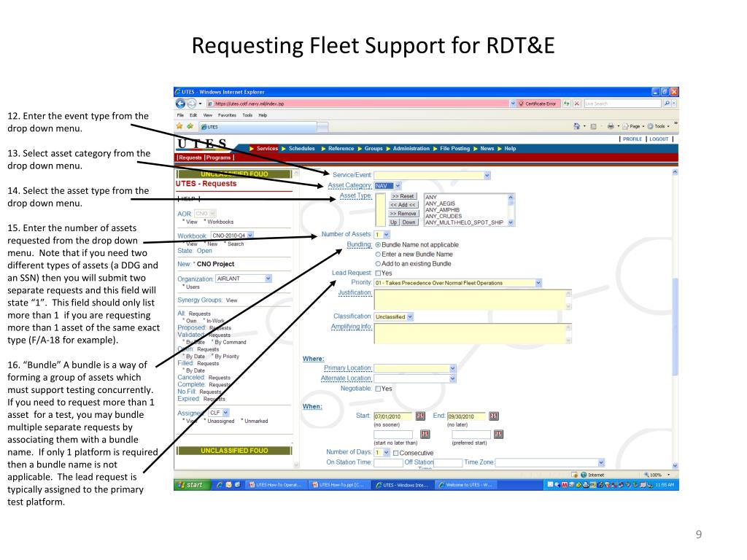Click the Home icon in command bar
The width and height of the screenshot is (747, 560).
(577, 126)
